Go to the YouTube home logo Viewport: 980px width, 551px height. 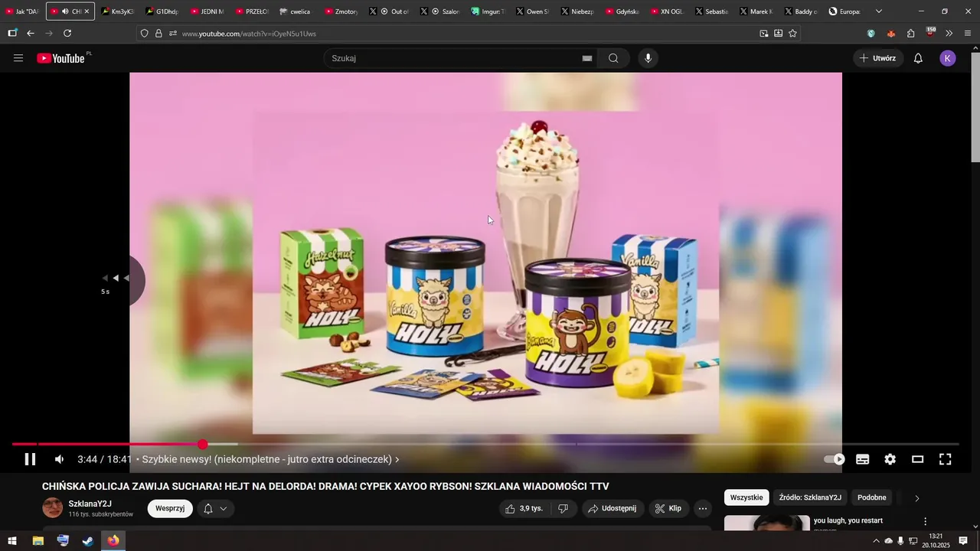(61, 58)
